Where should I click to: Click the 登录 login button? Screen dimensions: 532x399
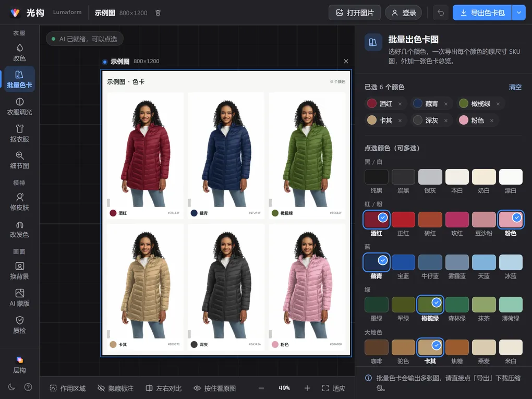[403, 13]
